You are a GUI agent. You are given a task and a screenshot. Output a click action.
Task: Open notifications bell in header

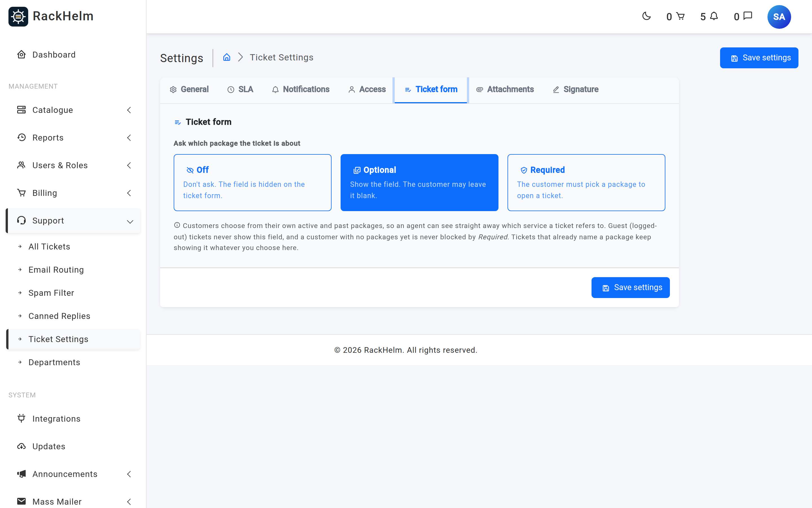click(714, 16)
